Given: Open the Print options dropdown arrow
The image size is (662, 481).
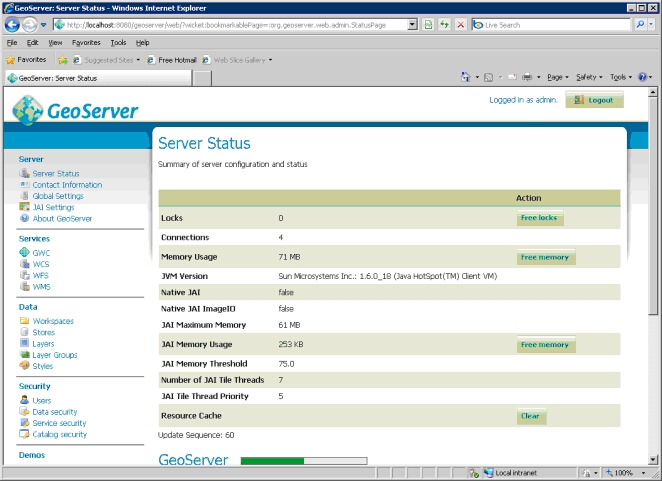Looking at the screenshot, I should (538, 77).
